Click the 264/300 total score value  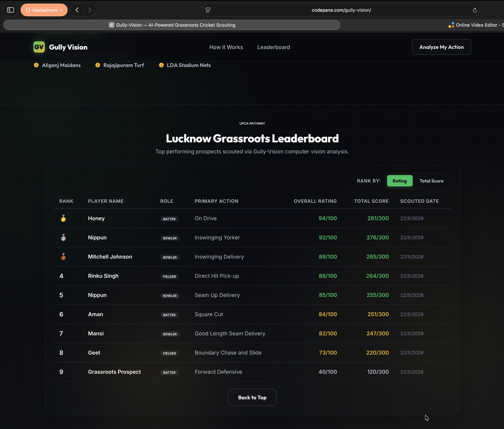point(377,276)
